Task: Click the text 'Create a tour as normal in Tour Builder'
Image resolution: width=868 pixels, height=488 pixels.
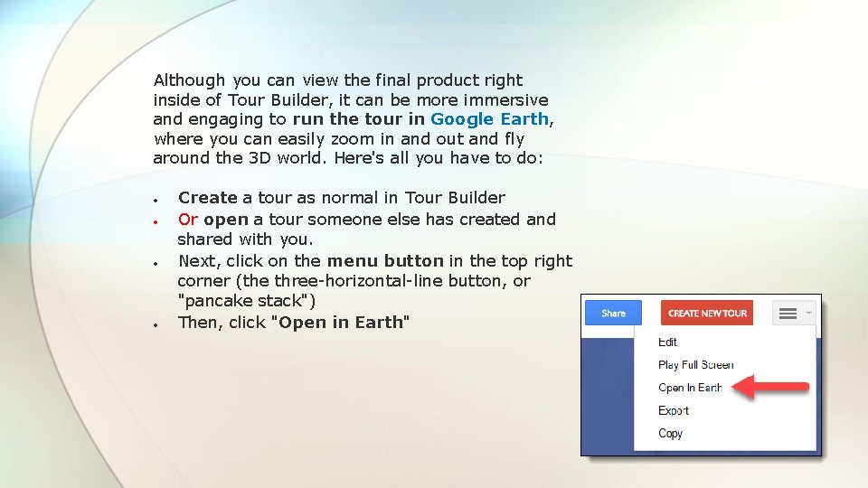Action: click(342, 198)
